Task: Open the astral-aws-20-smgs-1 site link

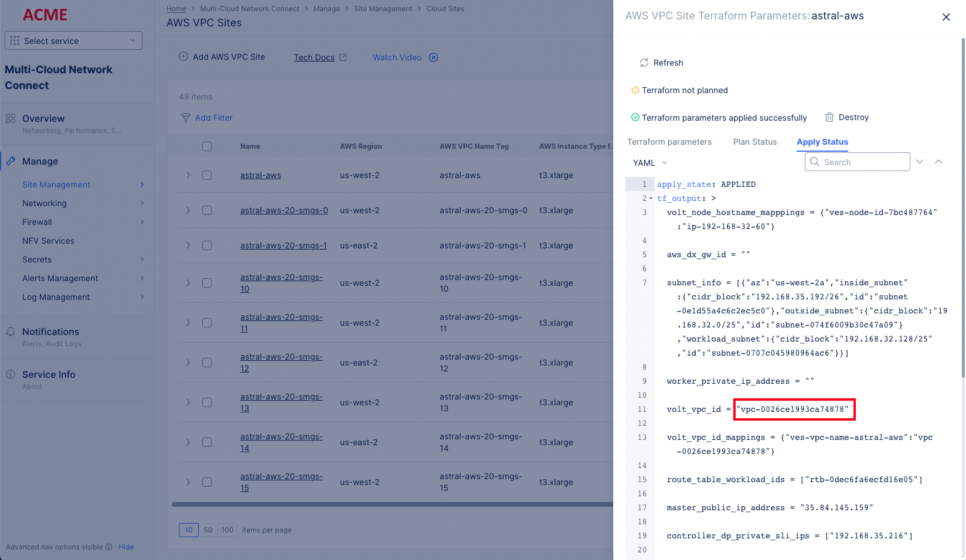Action: click(x=284, y=245)
